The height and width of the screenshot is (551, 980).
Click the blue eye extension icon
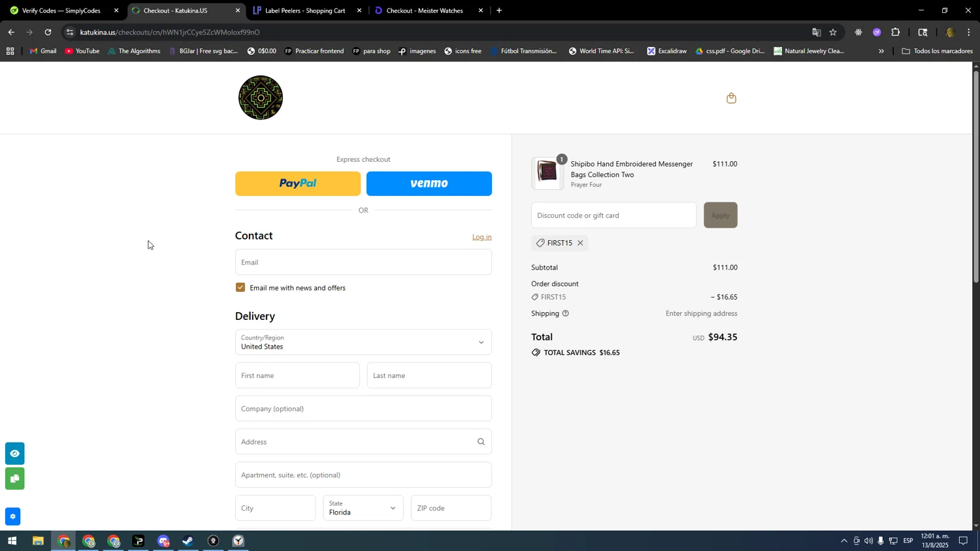14,453
